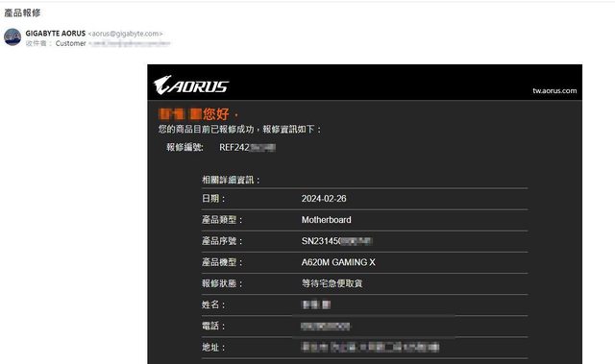
Task: Click the Motherboard product type value
Action: click(326, 220)
